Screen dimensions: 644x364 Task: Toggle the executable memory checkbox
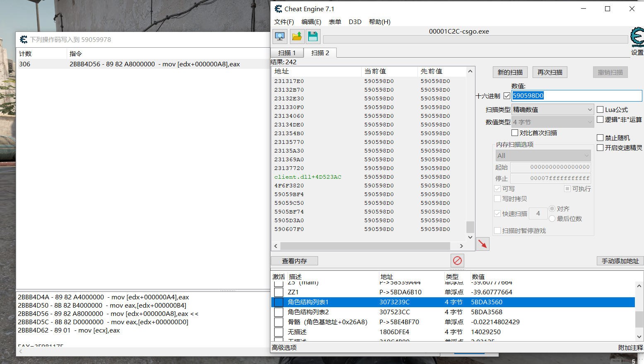567,189
